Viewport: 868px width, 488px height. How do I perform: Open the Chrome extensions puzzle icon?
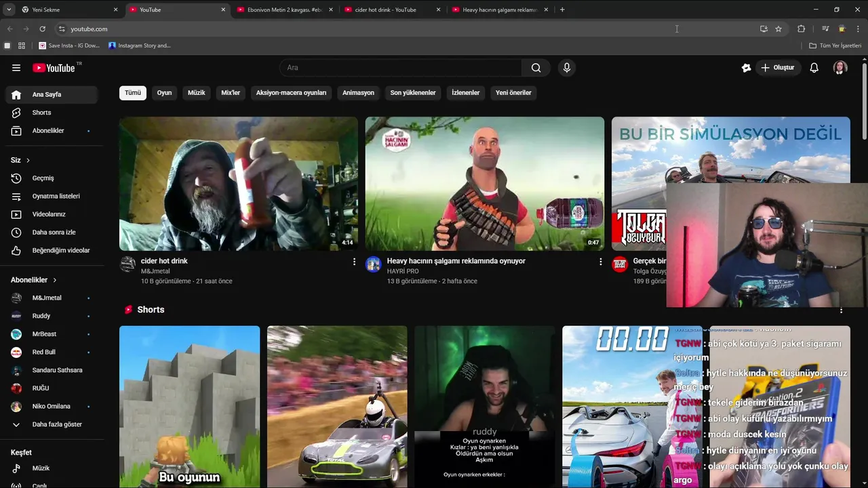click(x=802, y=29)
